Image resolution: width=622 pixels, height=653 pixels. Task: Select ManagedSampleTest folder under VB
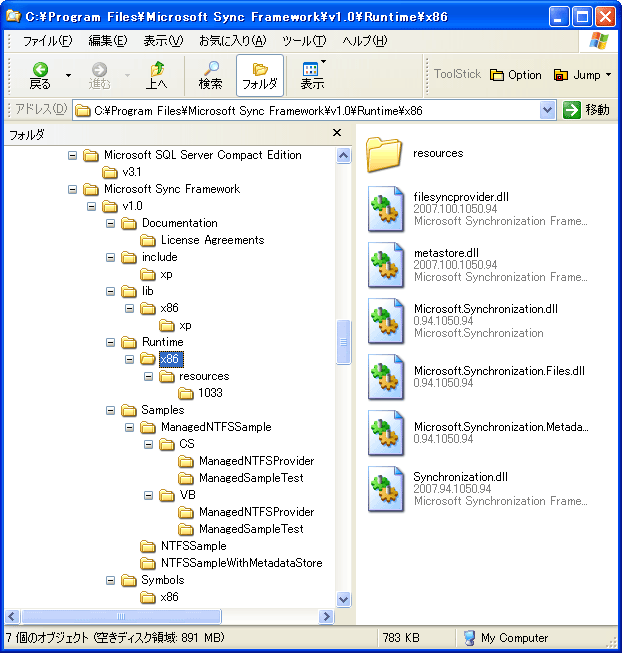[x=251, y=529]
